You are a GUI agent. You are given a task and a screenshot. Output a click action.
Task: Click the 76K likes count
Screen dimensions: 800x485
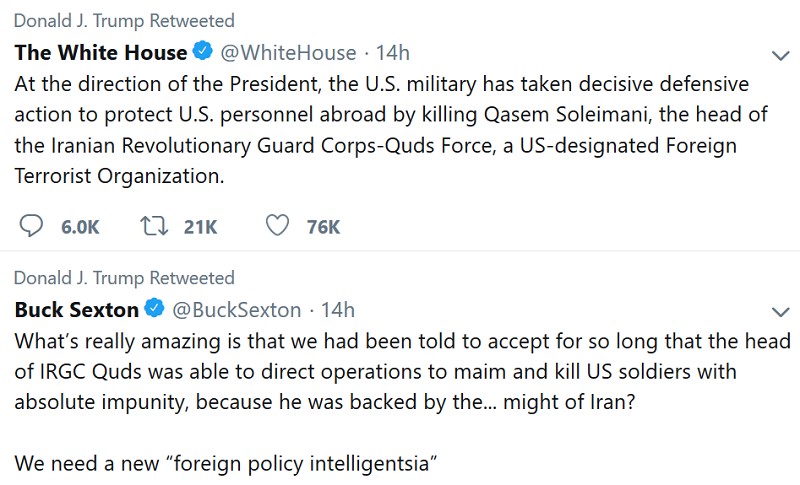point(323,227)
